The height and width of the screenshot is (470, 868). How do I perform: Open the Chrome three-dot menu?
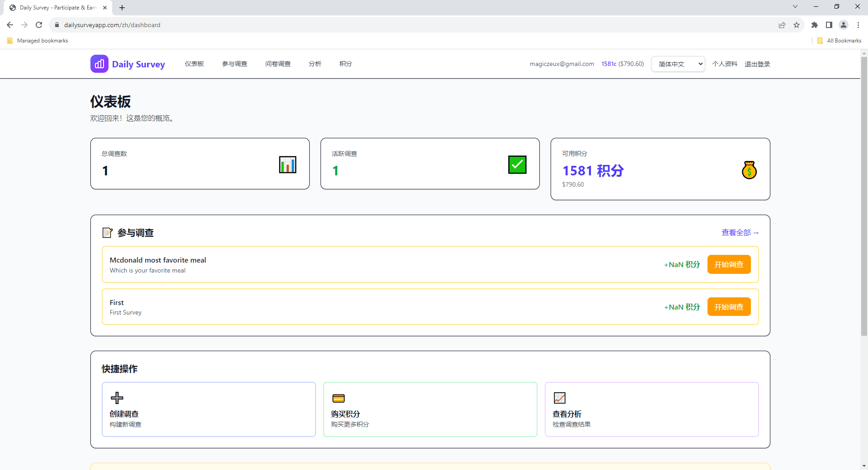pos(858,25)
